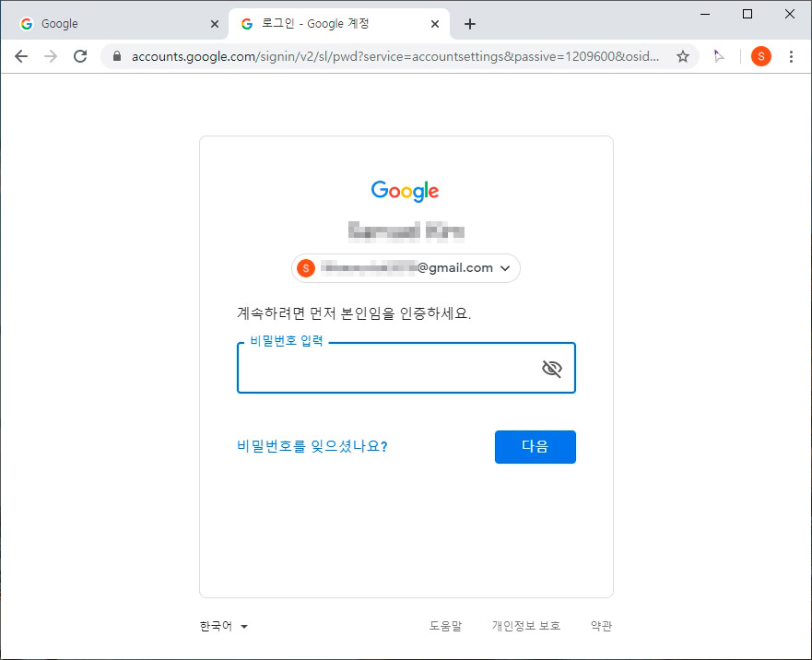The height and width of the screenshot is (660, 812).
Task: Click the Google logo on sign-in card
Action: (405, 191)
